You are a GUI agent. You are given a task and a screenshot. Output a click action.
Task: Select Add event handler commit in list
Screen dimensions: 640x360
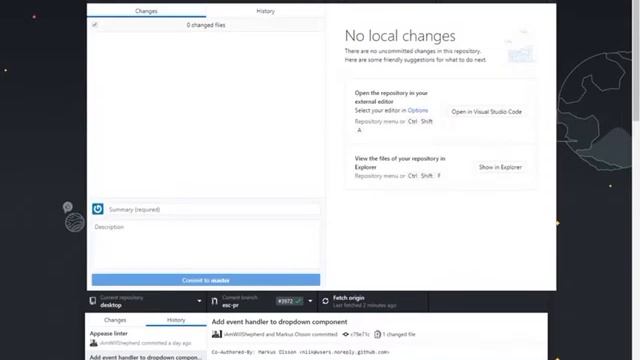point(146,356)
